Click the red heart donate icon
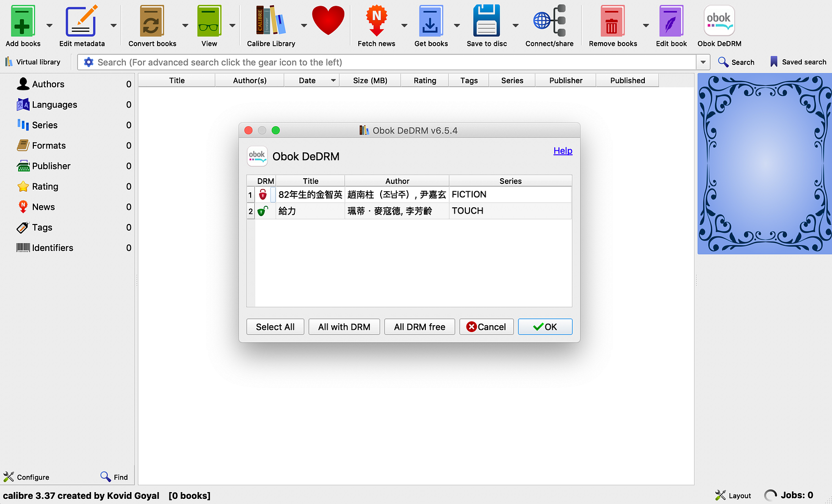Screen dimensions: 832x504 pyautogui.click(x=328, y=21)
